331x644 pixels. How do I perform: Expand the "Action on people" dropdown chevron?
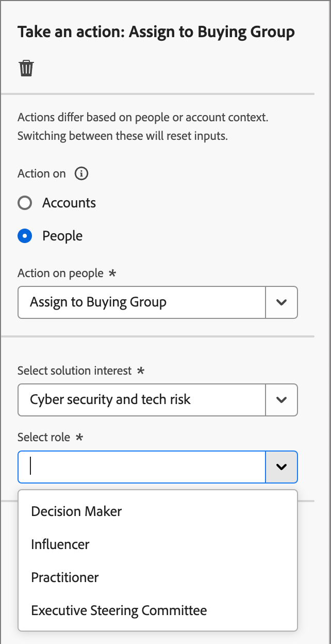[282, 302]
